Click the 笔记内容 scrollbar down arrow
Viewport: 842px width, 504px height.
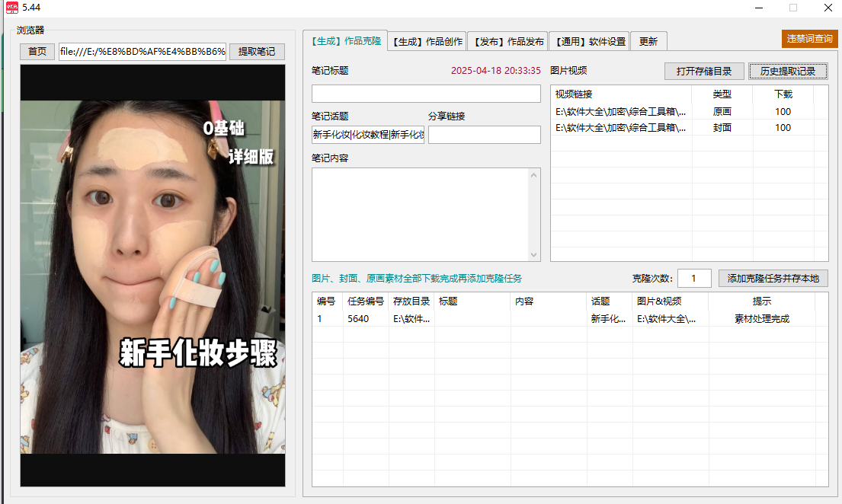(x=534, y=255)
